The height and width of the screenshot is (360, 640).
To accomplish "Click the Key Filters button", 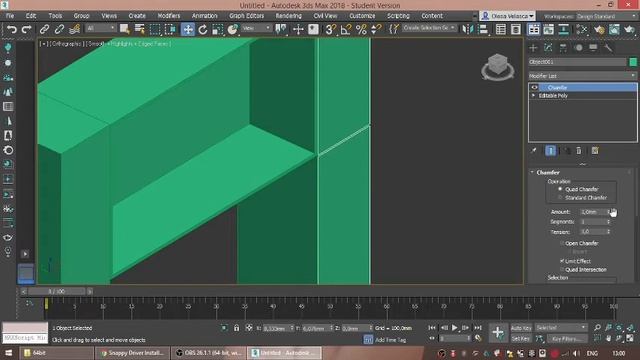I will (567, 339).
